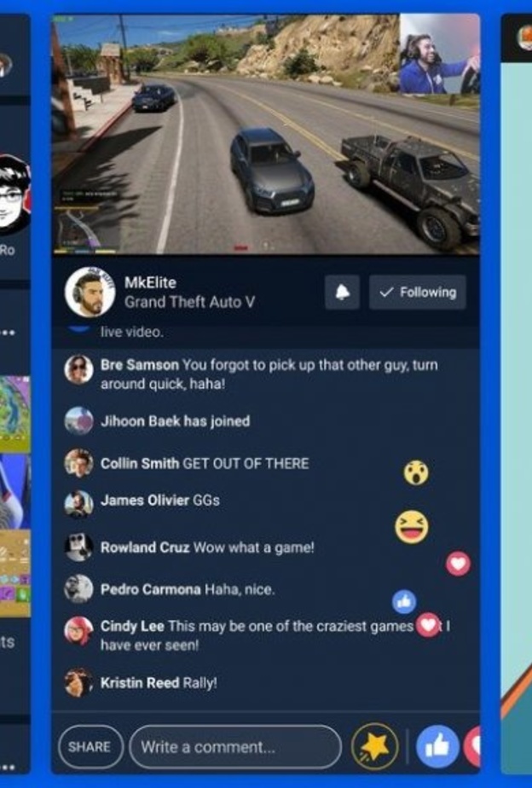The width and height of the screenshot is (532, 788).
Task: Open Jihoon Baek's avatar
Action: (79, 420)
